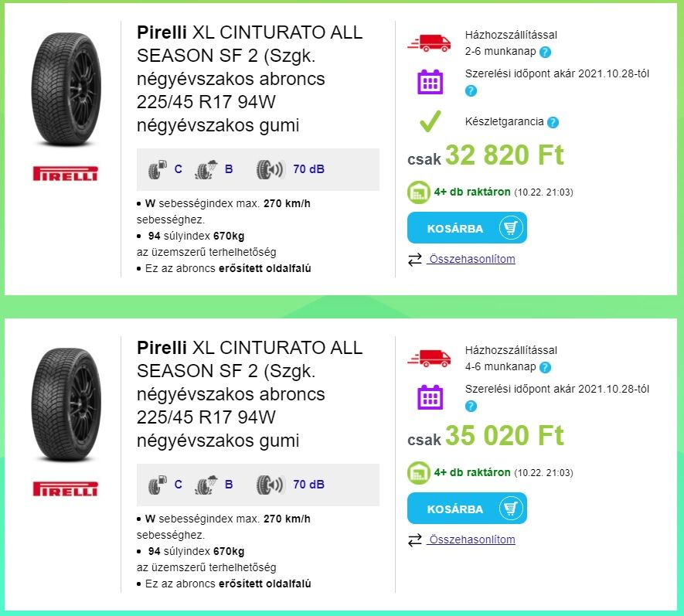Click purple calendar icon in second listing
Screen dimensions: 684x616
[430, 397]
